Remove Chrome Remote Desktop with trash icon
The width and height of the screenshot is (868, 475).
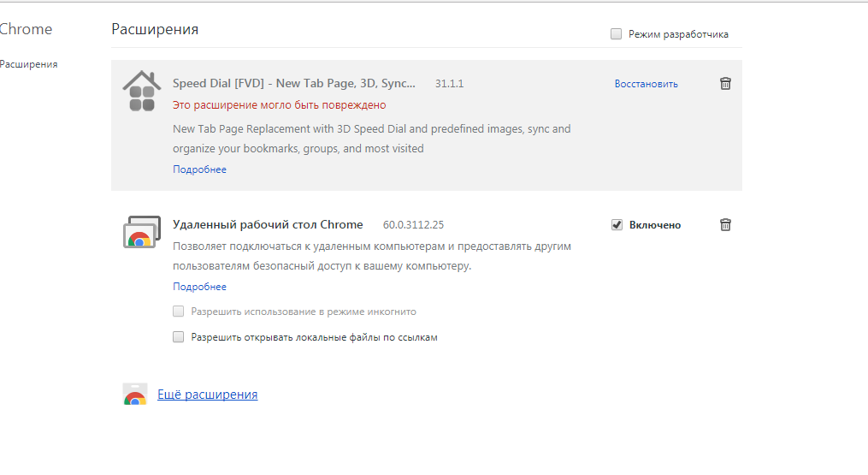725,225
